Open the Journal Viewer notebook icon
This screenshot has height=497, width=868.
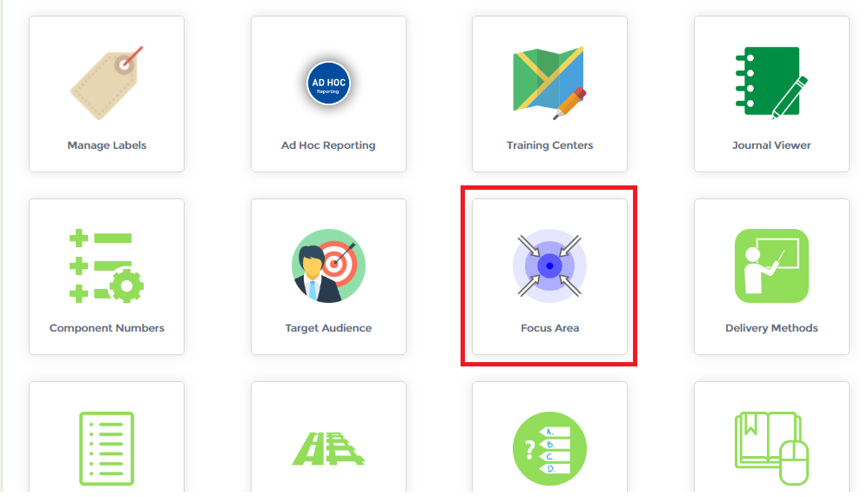pos(771,83)
